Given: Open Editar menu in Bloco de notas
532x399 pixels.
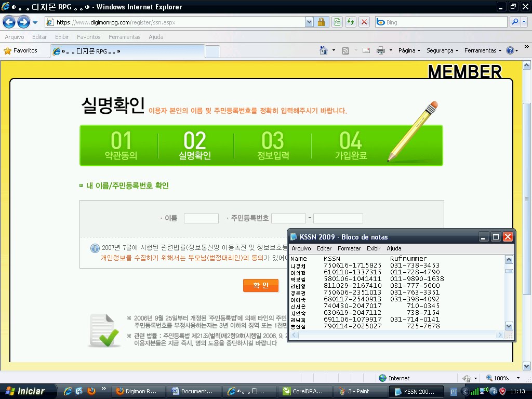Looking at the screenshot, I should 324,248.
